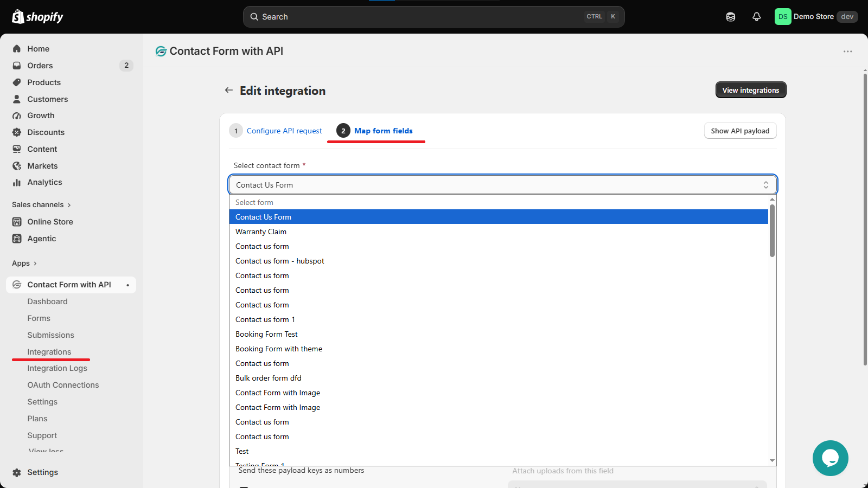868x488 pixels.
Task: Open the Submissions link
Action: [x=50, y=335]
